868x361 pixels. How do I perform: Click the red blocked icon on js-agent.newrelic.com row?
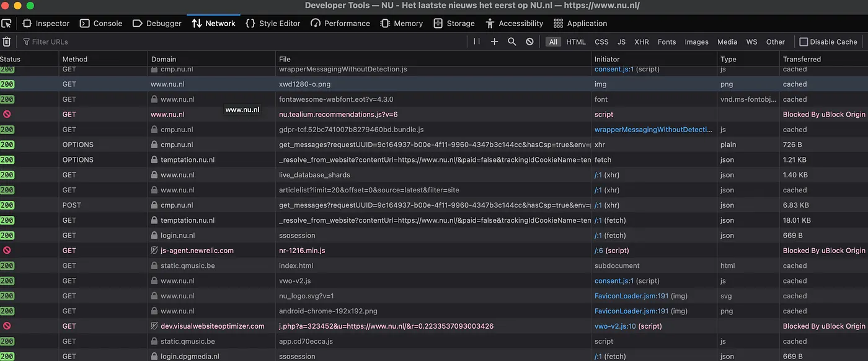point(6,250)
